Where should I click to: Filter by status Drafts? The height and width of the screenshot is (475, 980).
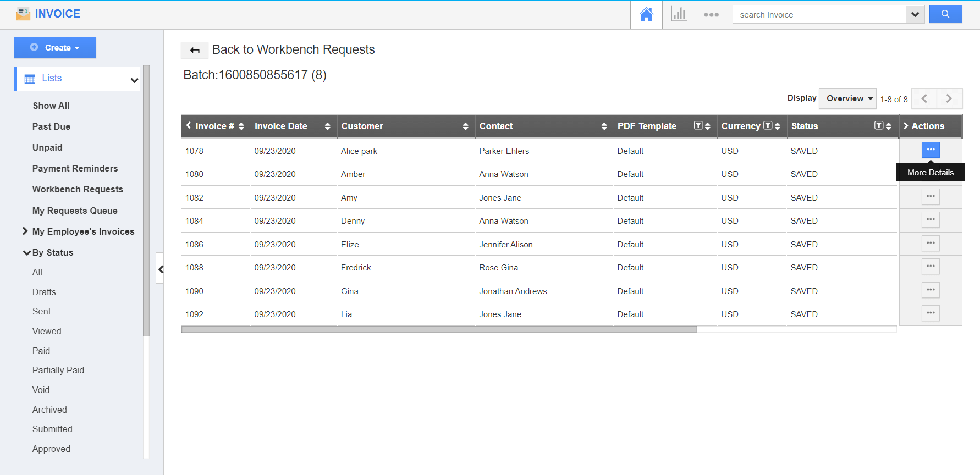[x=44, y=292]
